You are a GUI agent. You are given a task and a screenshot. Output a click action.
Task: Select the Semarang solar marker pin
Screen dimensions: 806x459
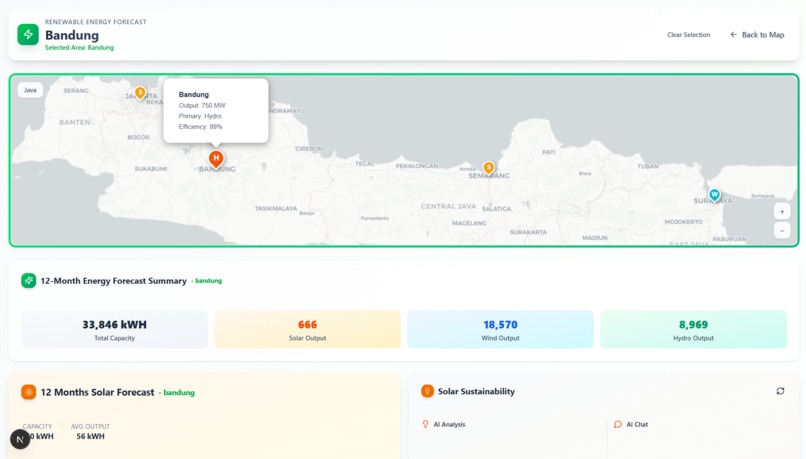(x=488, y=168)
